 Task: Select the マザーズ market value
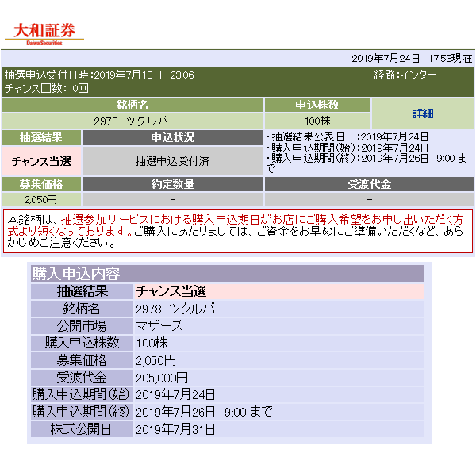pos(279,326)
